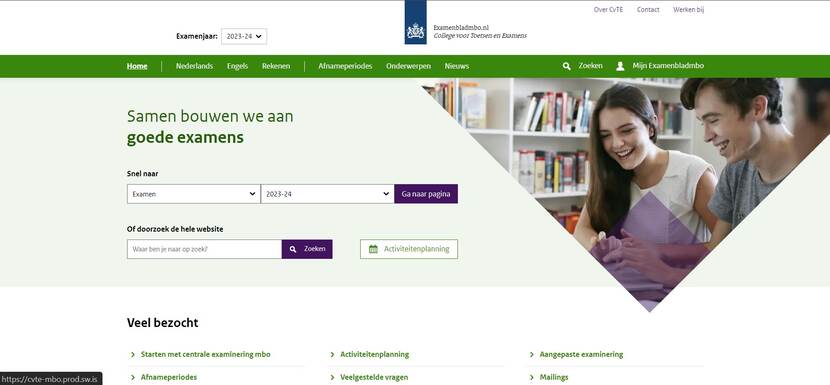830x385 pixels.
Task: Open Nieuws in the navigation bar
Action: 457,66
